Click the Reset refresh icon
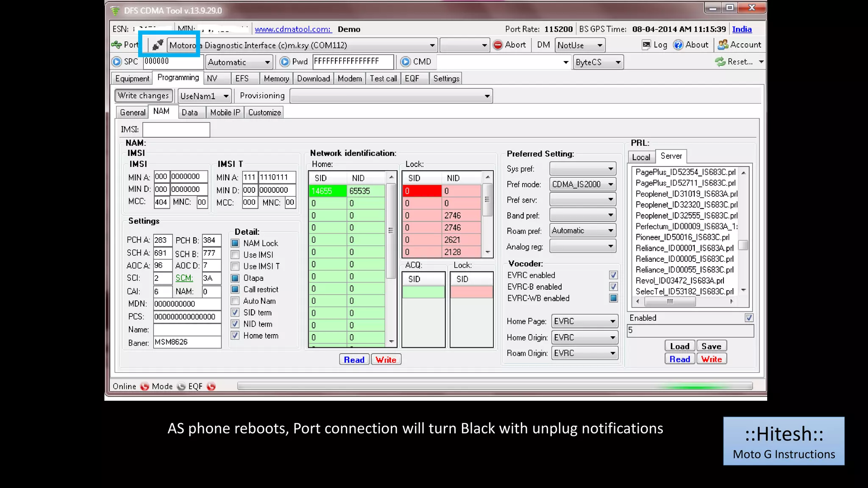 tap(720, 62)
